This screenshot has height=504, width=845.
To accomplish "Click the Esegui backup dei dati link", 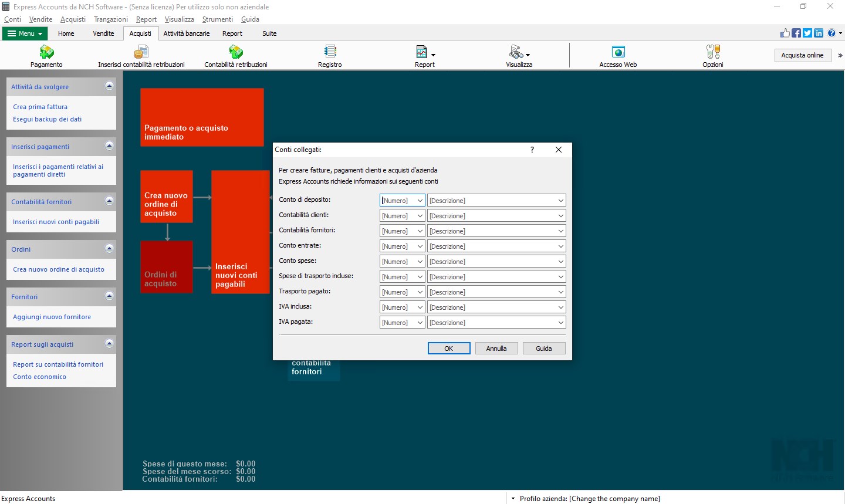I will (x=48, y=119).
